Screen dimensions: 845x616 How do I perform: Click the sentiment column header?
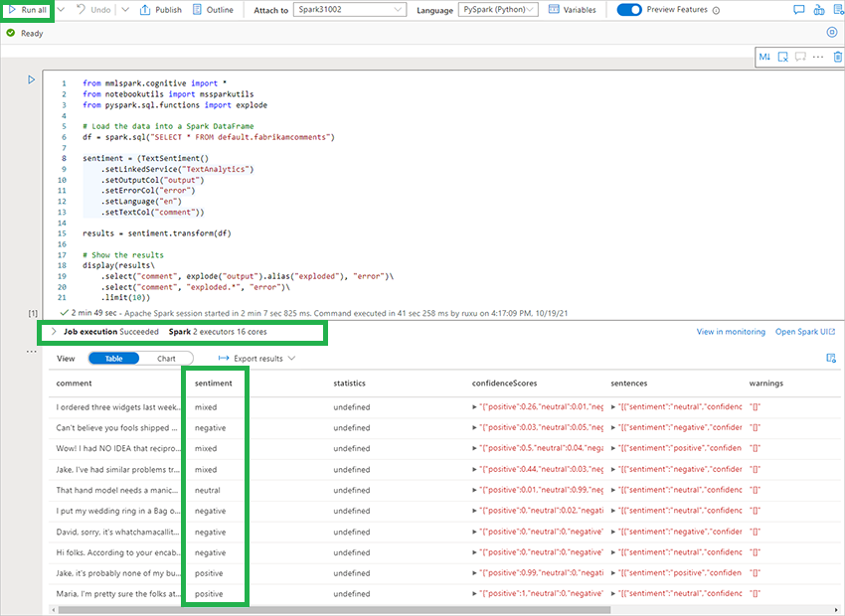click(214, 384)
